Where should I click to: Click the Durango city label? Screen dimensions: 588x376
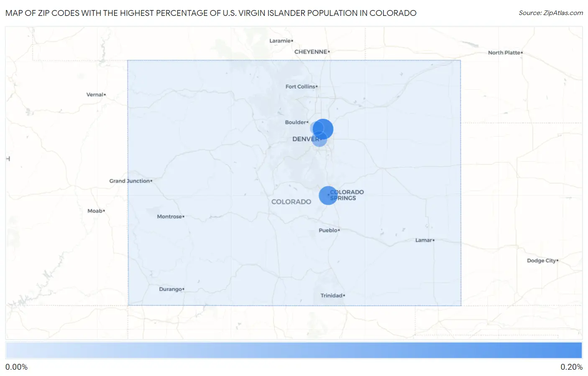coord(170,289)
